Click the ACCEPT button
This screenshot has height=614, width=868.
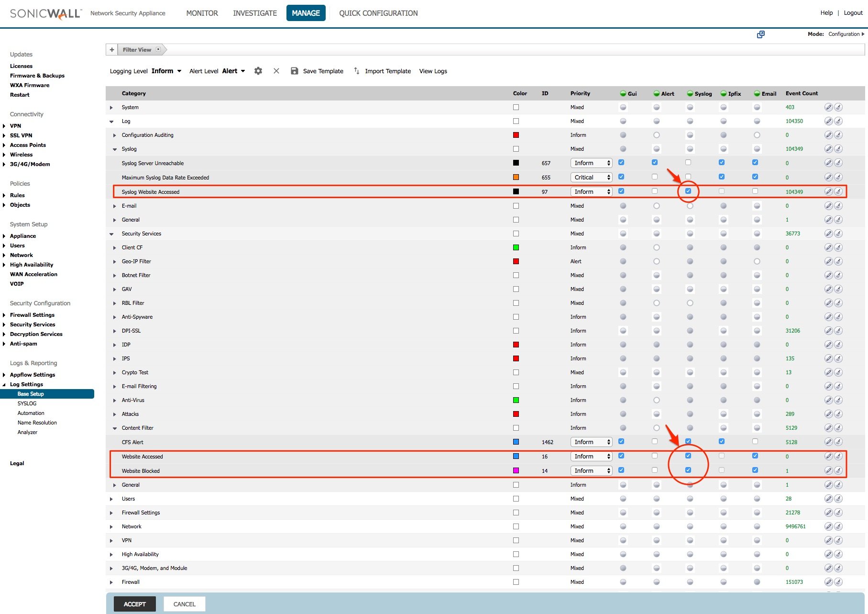(135, 604)
